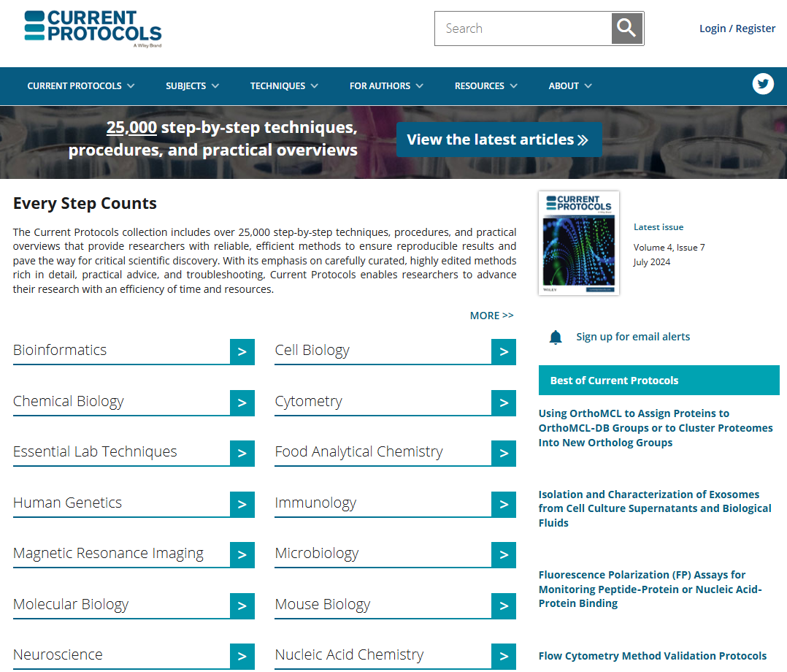
Task: Click the email alerts bell icon
Action: coord(555,337)
